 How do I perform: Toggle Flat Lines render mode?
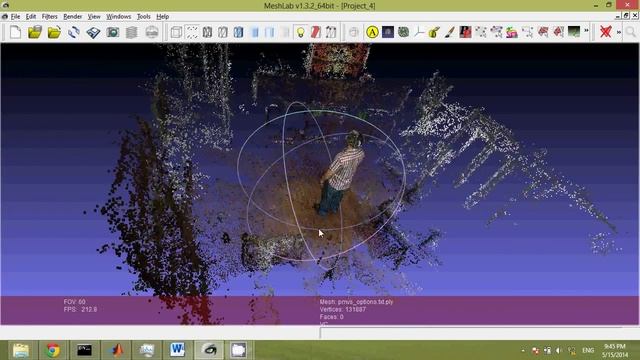tap(238, 32)
